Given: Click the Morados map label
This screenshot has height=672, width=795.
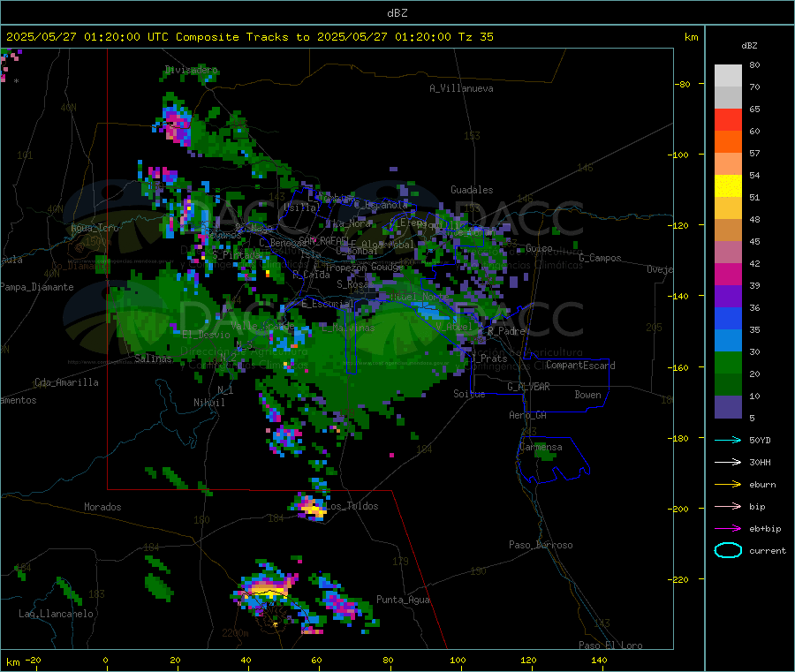Looking at the screenshot, I should [102, 507].
